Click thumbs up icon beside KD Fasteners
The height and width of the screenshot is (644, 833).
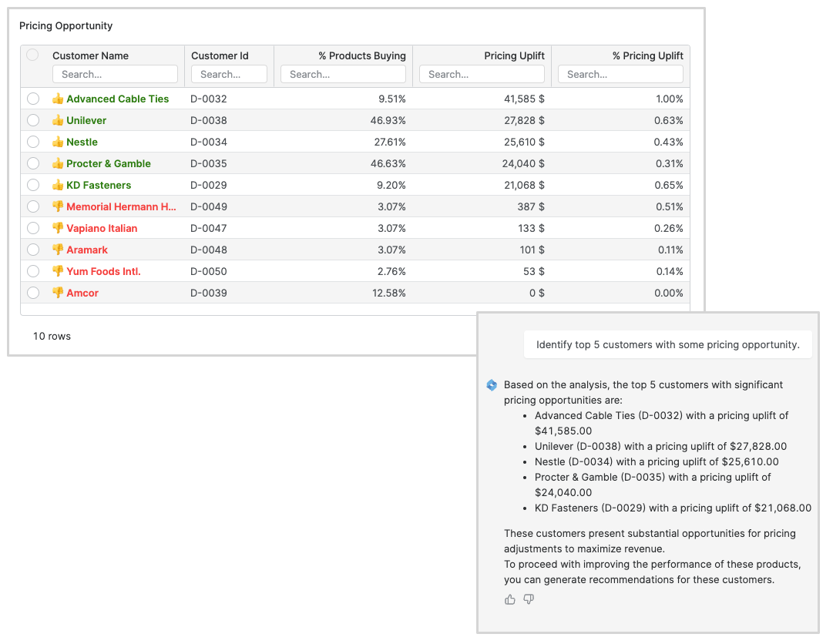pyautogui.click(x=58, y=185)
